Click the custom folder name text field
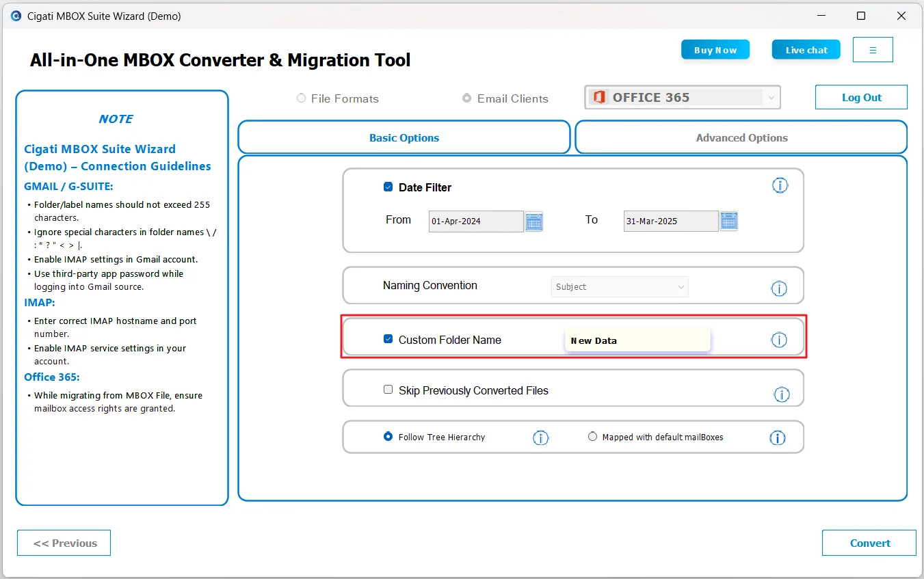The height and width of the screenshot is (579, 924). tap(637, 340)
